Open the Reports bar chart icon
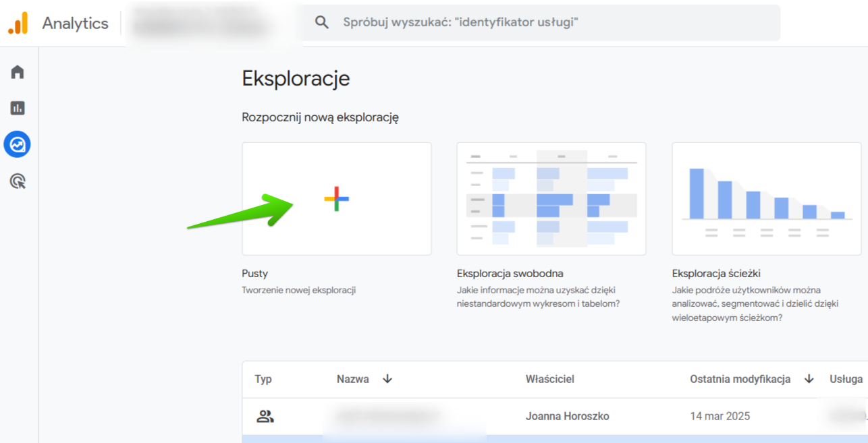The width and height of the screenshot is (868, 443). (18, 108)
